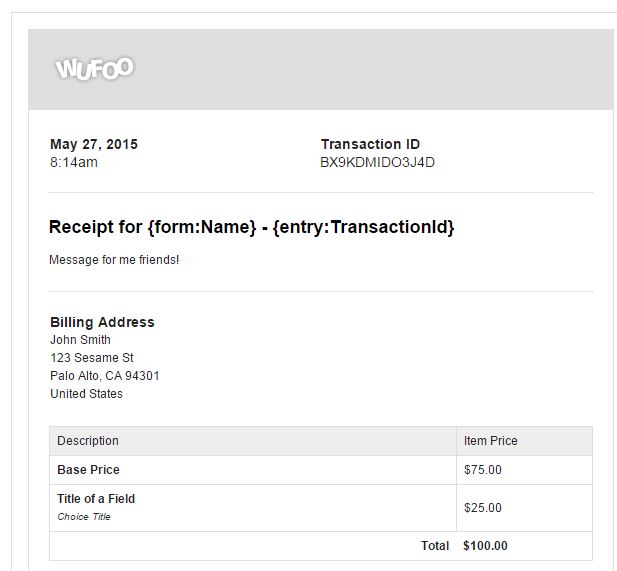The image size is (617, 571).
Task: Click the 8:14am timestamp
Action: coord(74,162)
